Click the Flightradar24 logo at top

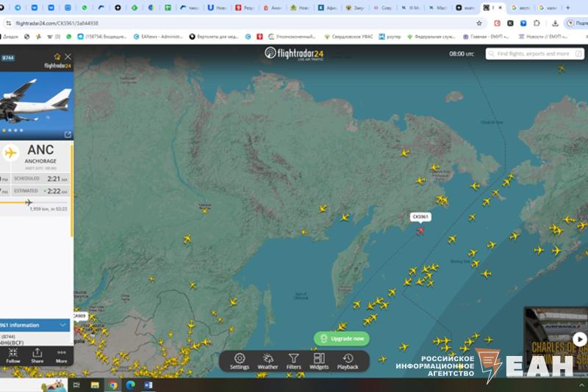pyautogui.click(x=294, y=54)
